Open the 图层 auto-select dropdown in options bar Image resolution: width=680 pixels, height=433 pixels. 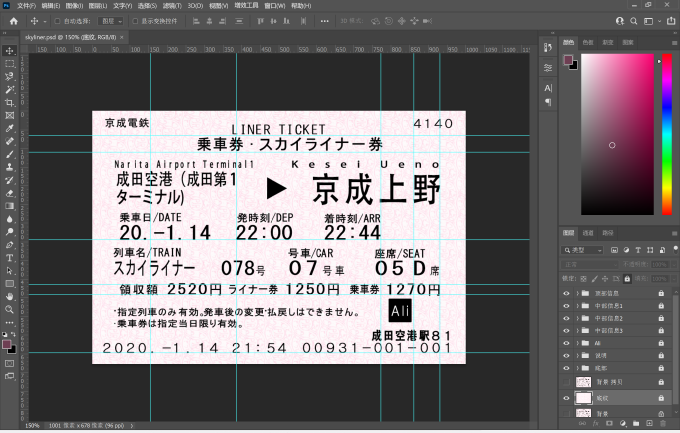pos(111,21)
